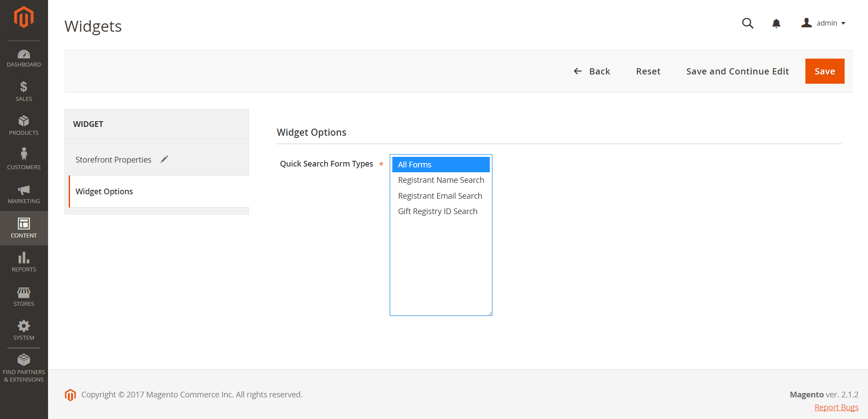Click the Quick Search Form Types label

click(x=326, y=164)
